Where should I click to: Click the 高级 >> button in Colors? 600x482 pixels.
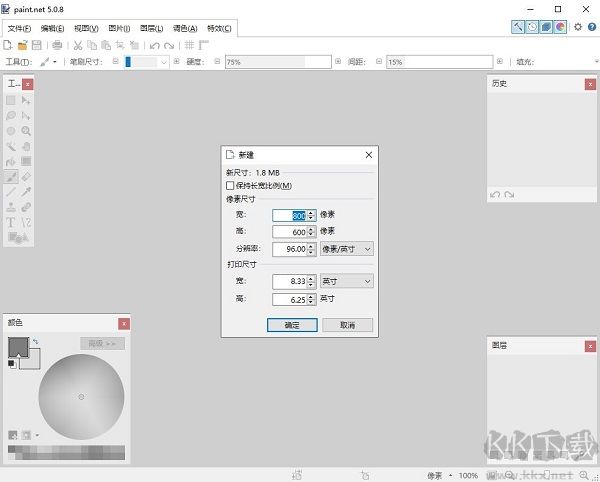click(102, 344)
